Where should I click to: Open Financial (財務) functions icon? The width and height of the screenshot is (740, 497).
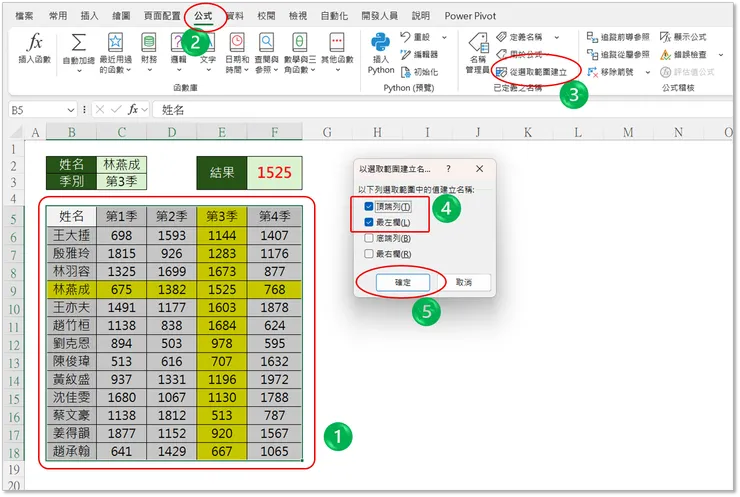click(x=149, y=42)
